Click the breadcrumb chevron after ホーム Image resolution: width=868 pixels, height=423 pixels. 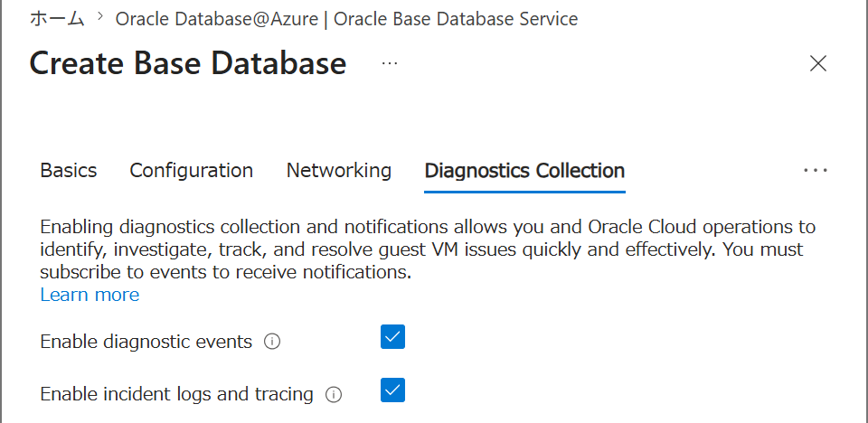100,17
